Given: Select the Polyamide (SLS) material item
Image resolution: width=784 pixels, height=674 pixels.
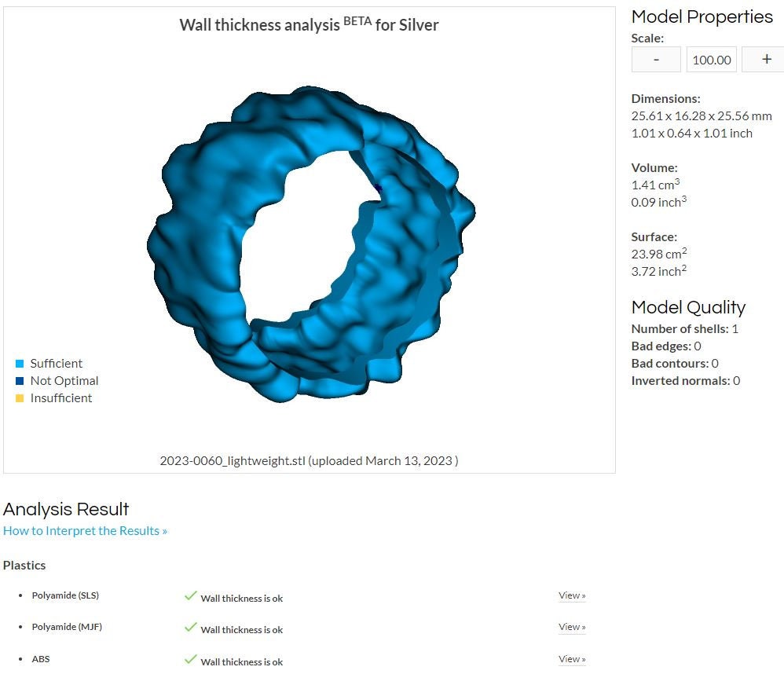Looking at the screenshot, I should point(65,595).
